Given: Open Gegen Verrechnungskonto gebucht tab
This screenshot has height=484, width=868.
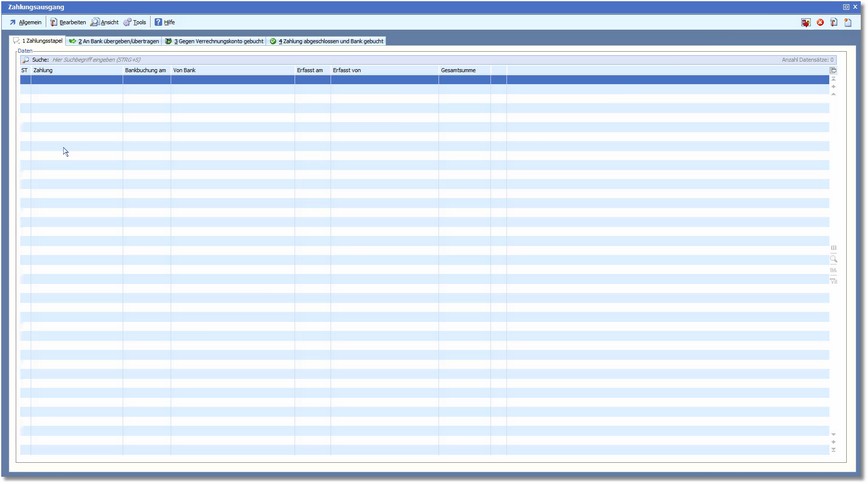Looking at the screenshot, I should 214,41.
